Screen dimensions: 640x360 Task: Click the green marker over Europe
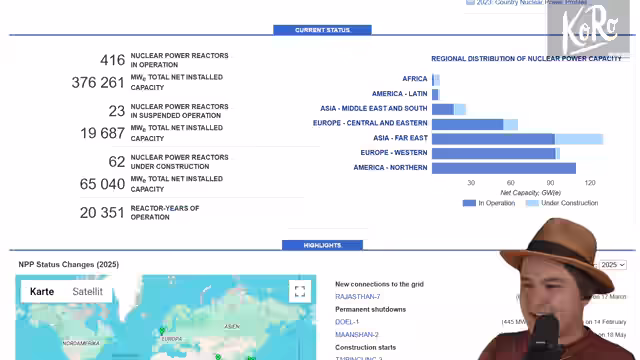[162, 331]
